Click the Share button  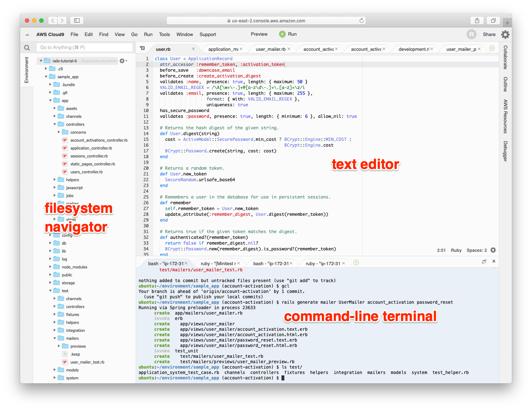point(489,35)
